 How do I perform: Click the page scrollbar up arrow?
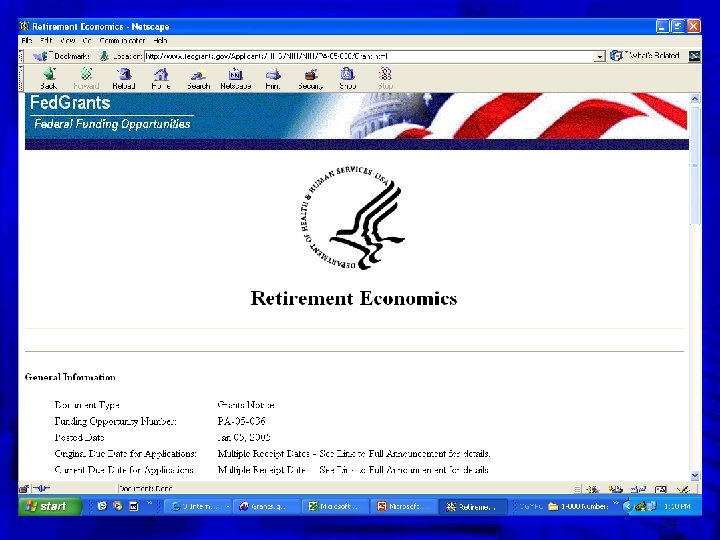pyautogui.click(x=695, y=99)
